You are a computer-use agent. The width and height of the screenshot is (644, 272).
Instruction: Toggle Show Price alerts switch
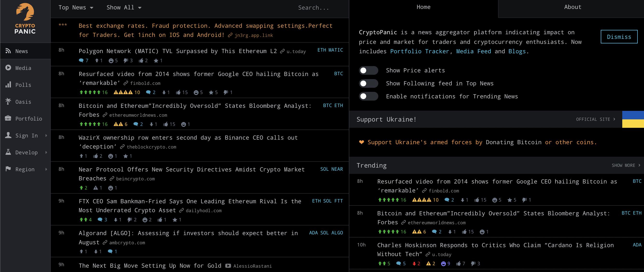368,70
